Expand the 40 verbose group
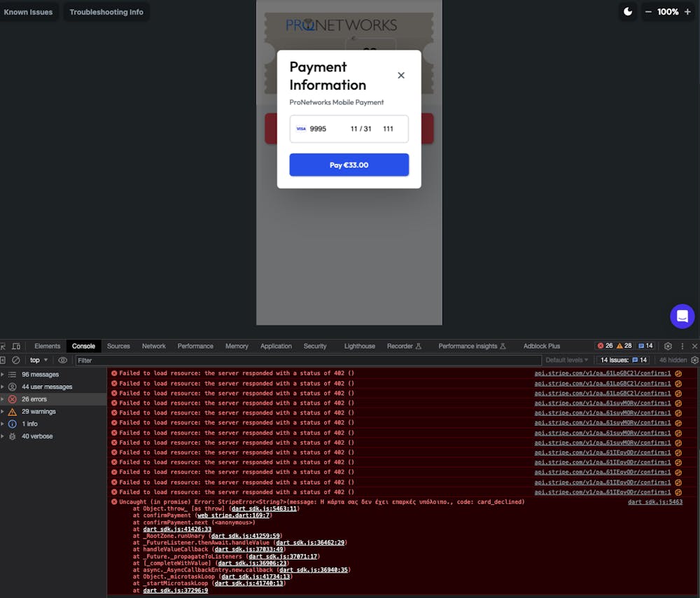Image resolution: width=700 pixels, height=598 pixels. click(x=3, y=436)
